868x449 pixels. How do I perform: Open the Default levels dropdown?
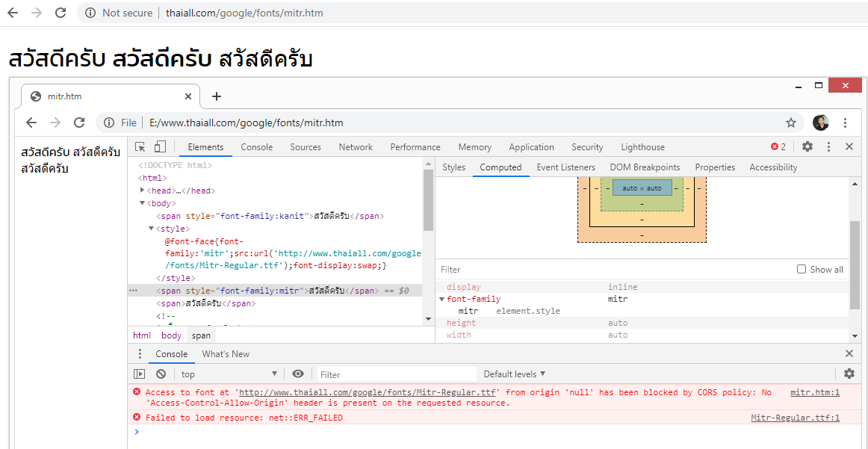[514, 374]
